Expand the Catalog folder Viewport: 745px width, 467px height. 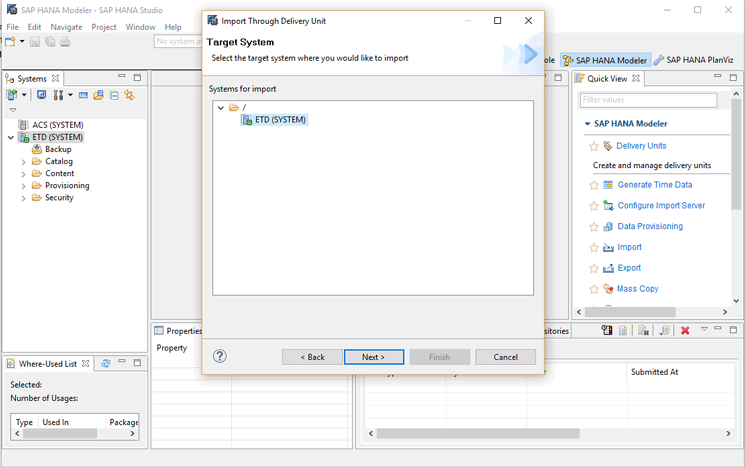(x=23, y=162)
